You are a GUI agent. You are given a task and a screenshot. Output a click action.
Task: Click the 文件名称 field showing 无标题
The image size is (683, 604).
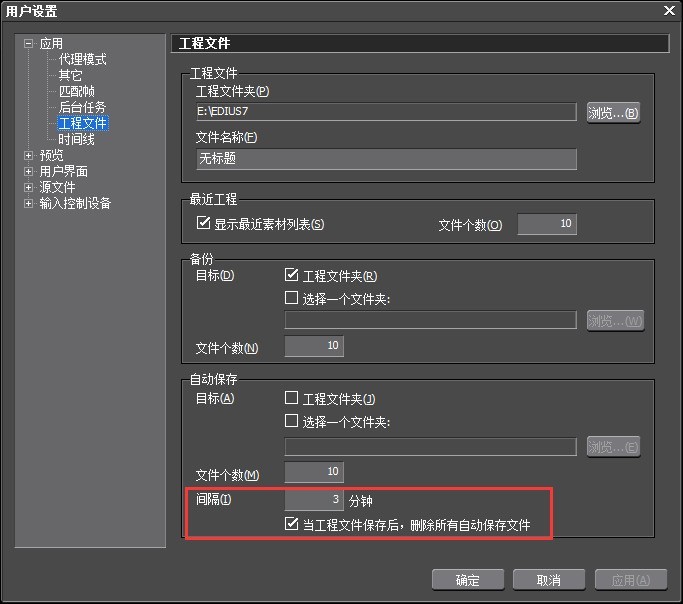point(386,159)
